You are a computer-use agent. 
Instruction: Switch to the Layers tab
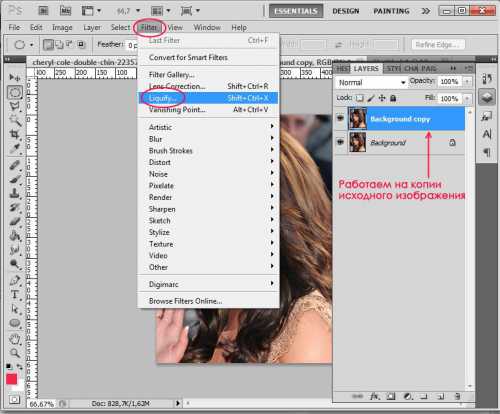click(366, 69)
